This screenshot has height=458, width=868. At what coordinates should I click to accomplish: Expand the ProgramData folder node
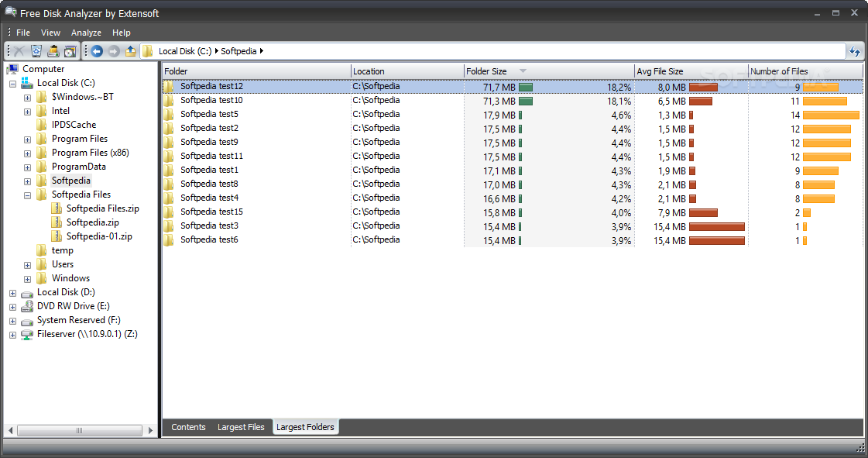click(27, 167)
